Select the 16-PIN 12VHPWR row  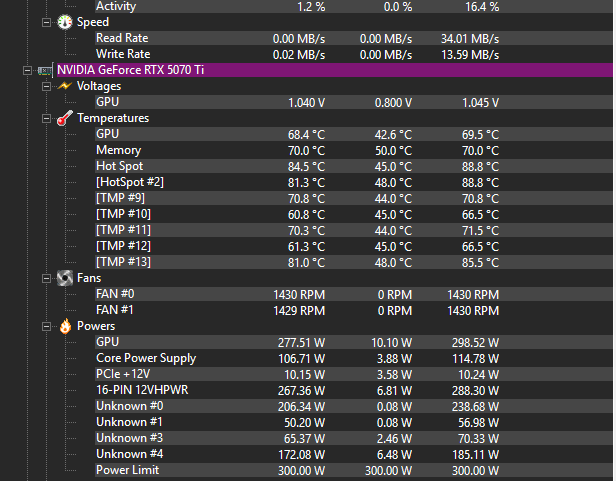pyautogui.click(x=354, y=390)
